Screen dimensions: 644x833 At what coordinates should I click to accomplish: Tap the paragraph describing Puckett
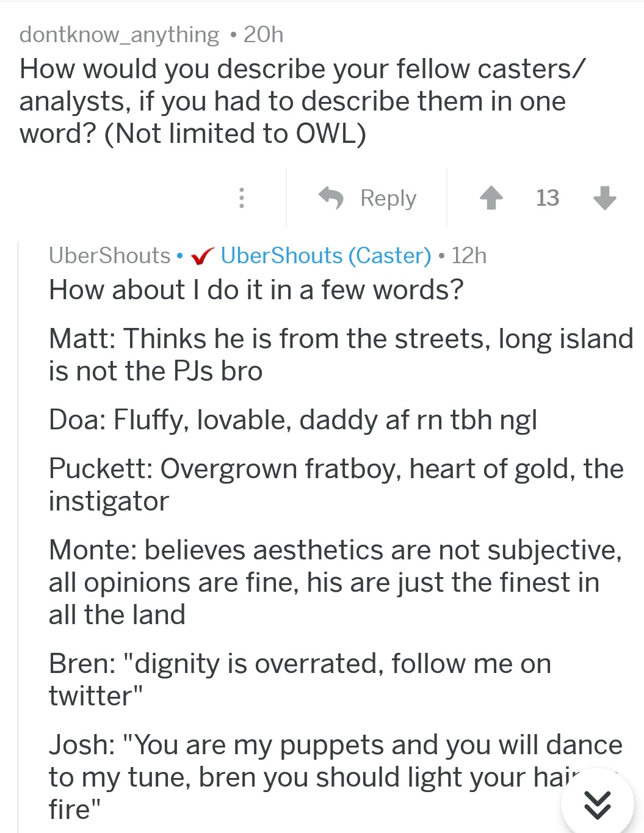tap(336, 485)
